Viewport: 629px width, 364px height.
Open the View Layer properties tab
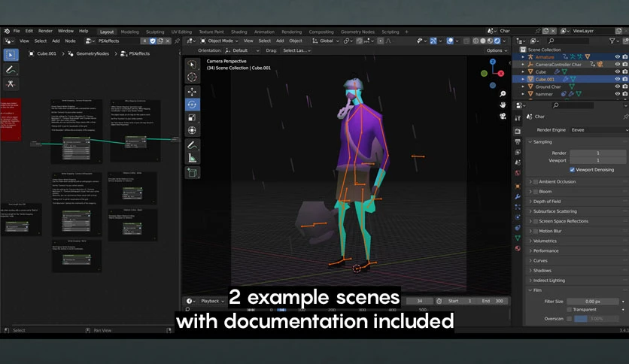pos(518,152)
